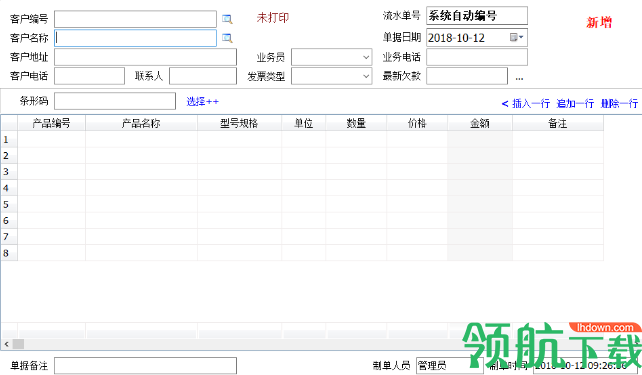Viewport: 642px width, 375px height.
Task: Focus the 客户编号 input field
Action: click(x=136, y=19)
